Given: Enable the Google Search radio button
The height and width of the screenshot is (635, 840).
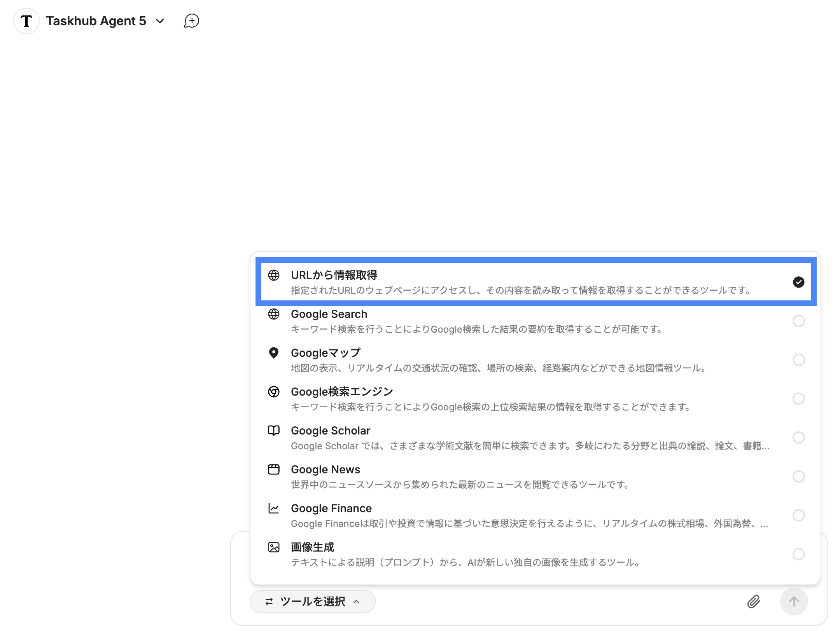Looking at the screenshot, I should point(798,321).
